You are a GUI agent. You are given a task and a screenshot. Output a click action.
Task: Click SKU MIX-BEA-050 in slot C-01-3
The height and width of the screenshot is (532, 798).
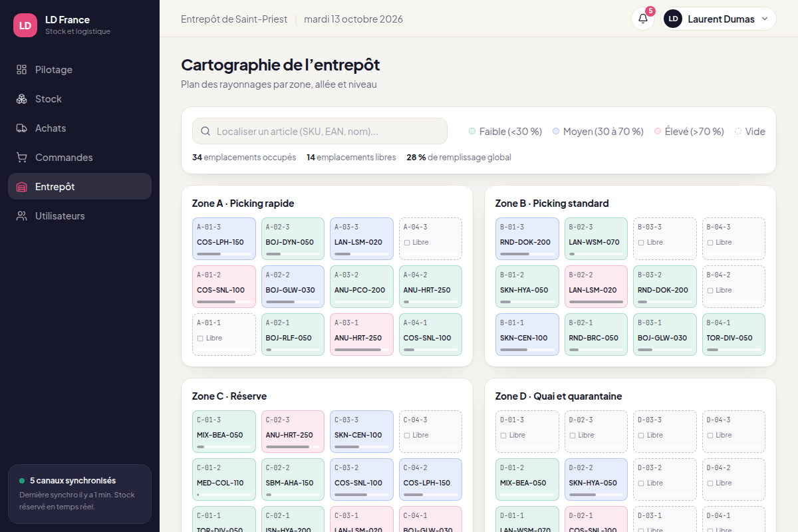coord(220,435)
